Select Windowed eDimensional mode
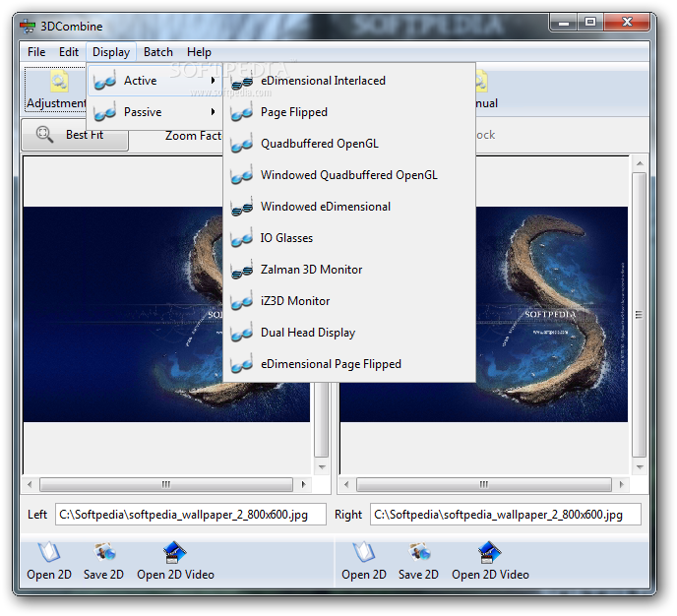This screenshot has width=677, height=616. point(349,207)
